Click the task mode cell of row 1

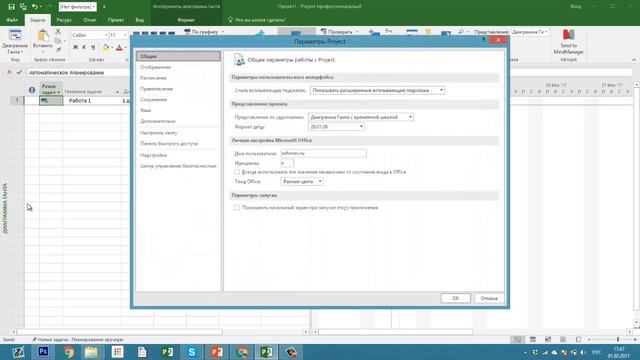pyautogui.click(x=51, y=100)
